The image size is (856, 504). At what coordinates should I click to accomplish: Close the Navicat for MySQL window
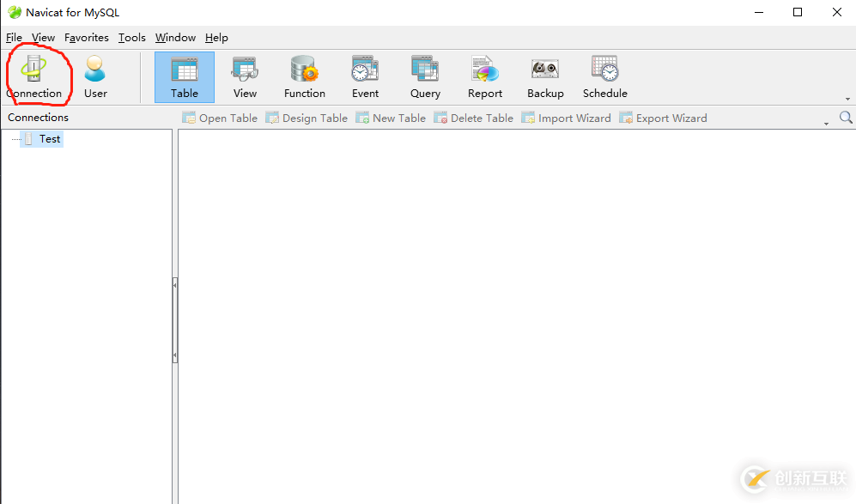tap(837, 12)
